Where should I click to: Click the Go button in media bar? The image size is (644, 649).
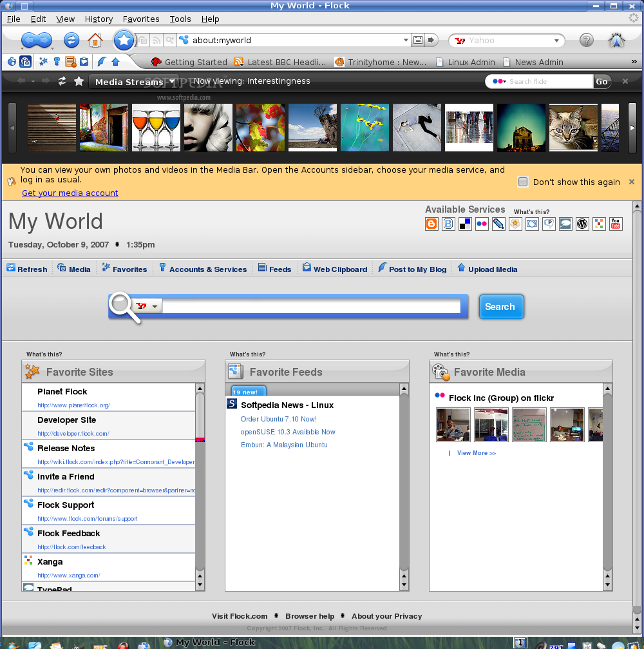(x=601, y=82)
